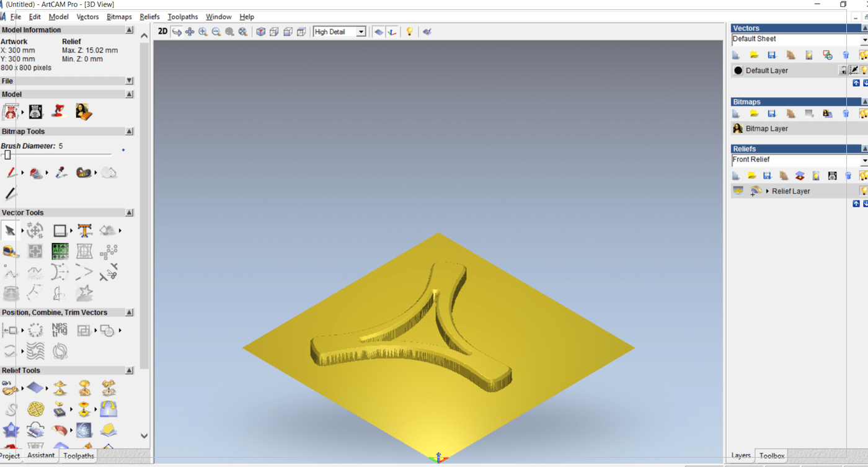The height and width of the screenshot is (467, 868).
Task: Collapse the Vector Tools section
Action: (x=129, y=213)
